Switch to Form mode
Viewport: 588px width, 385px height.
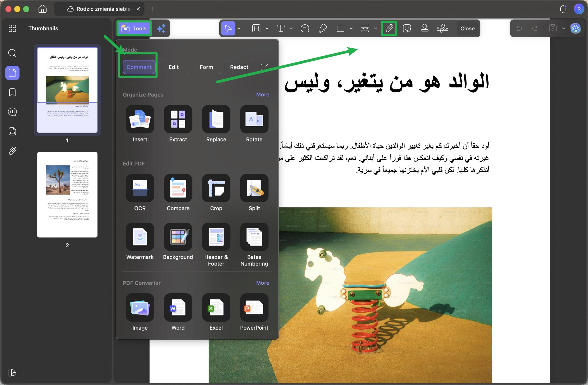(206, 67)
